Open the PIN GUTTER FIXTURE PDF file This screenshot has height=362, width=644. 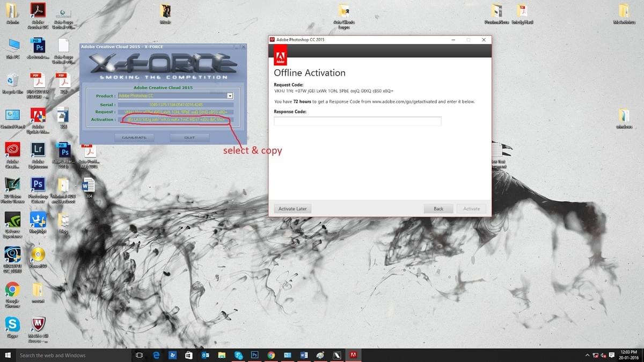tap(38, 86)
